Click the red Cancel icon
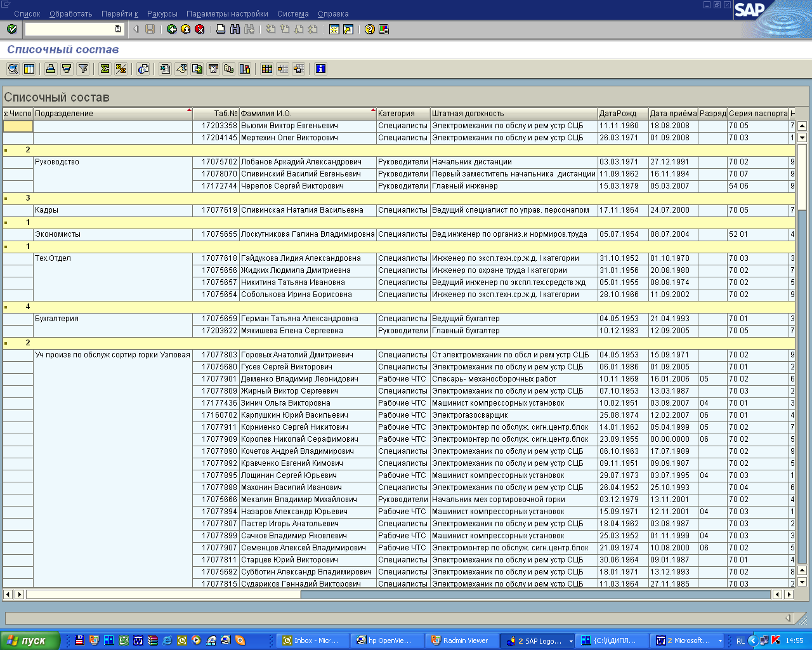Image resolution: width=812 pixels, height=650 pixels. (200, 29)
